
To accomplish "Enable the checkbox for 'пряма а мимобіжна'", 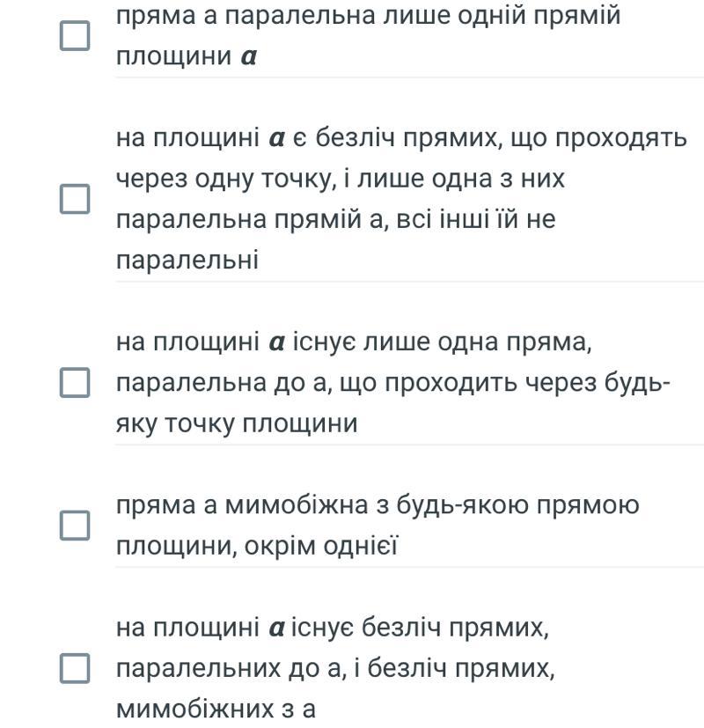I will point(75,526).
